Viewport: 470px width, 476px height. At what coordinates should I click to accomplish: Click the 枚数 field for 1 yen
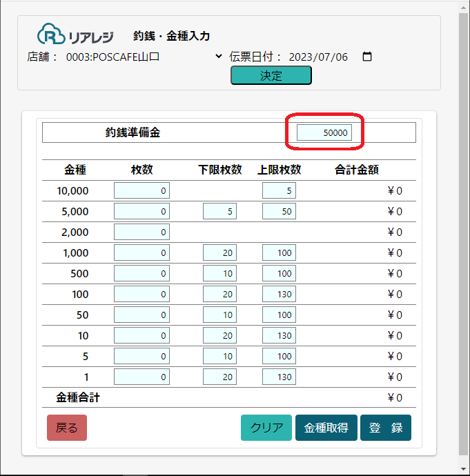coord(141,377)
